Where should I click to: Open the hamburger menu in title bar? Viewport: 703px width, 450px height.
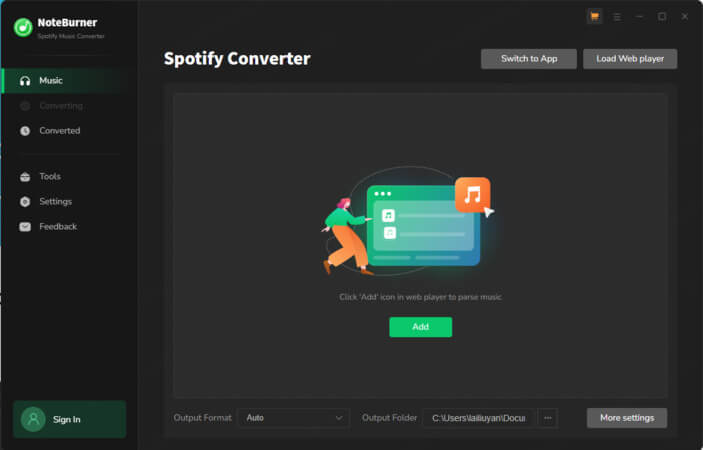617,17
